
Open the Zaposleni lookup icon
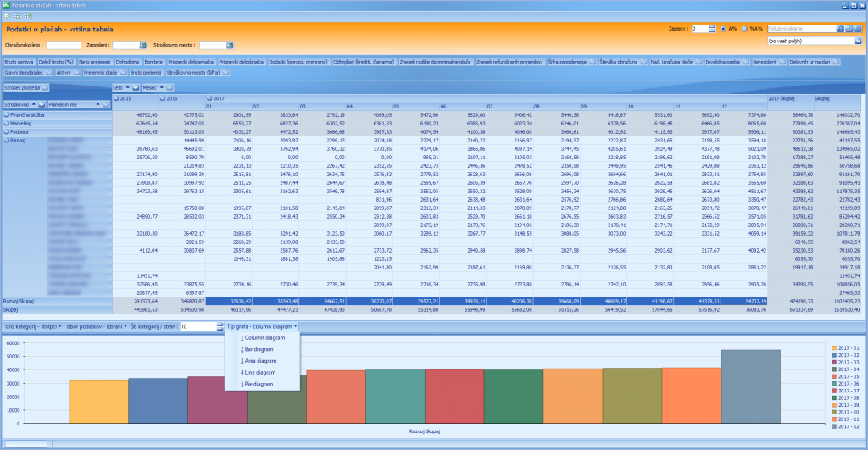(142, 45)
